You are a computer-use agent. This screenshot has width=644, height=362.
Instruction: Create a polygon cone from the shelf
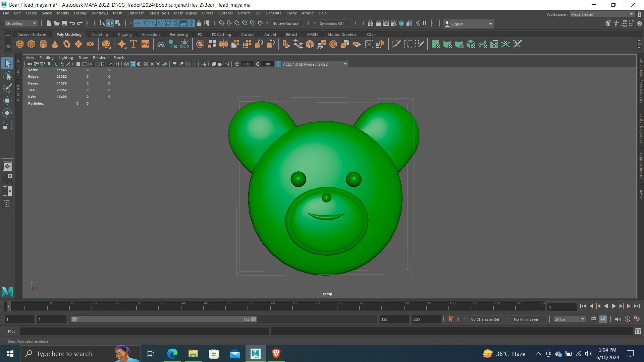tap(55, 44)
